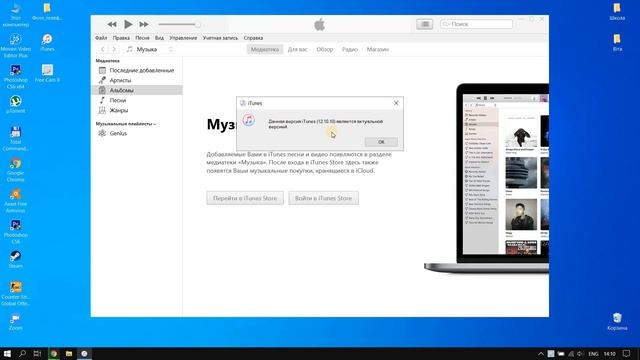Select Последние добавленные in the sidebar
This screenshot has width=640, height=360.
137,70
